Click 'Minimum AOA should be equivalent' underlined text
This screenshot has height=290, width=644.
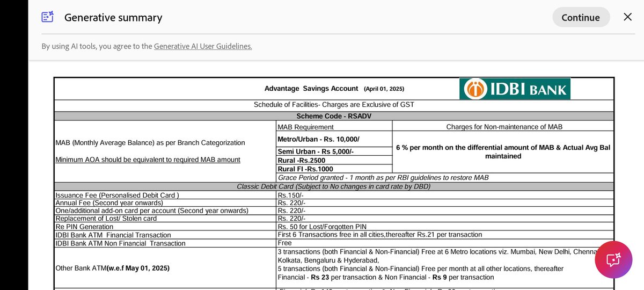pos(148,160)
